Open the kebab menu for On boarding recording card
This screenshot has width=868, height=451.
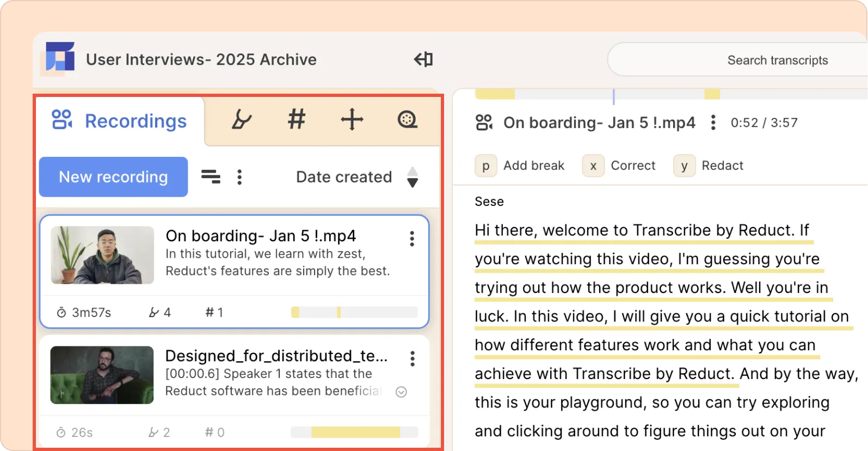coord(412,239)
